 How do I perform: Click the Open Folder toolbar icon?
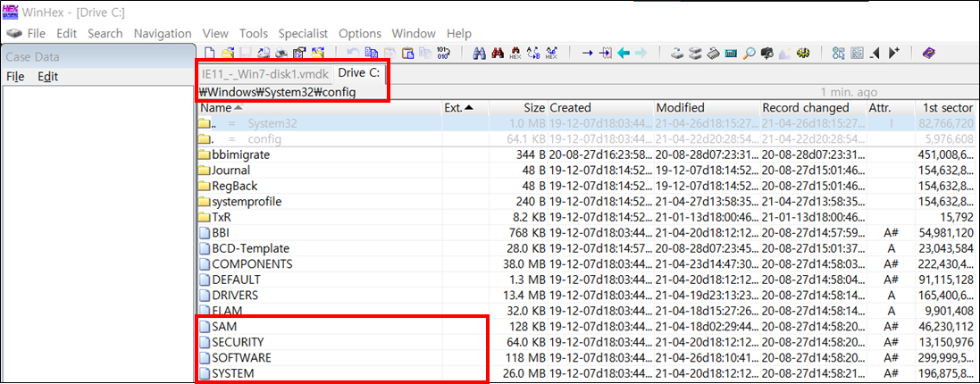(x=317, y=53)
